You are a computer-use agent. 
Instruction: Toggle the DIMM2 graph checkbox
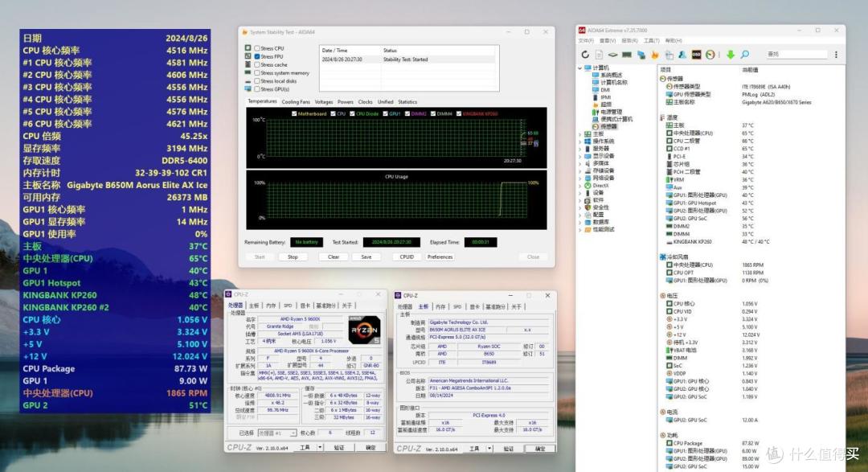pos(407,113)
